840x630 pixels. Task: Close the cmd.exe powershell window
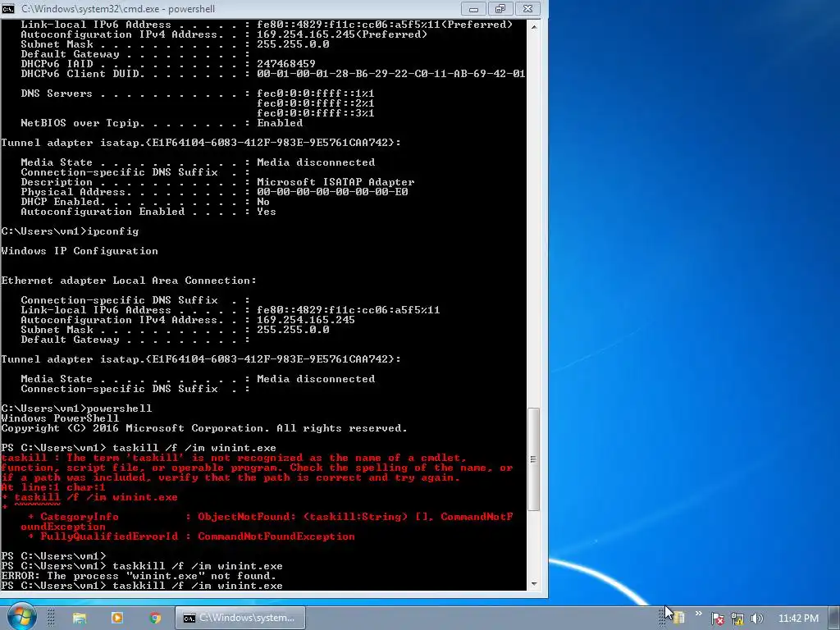pos(527,8)
